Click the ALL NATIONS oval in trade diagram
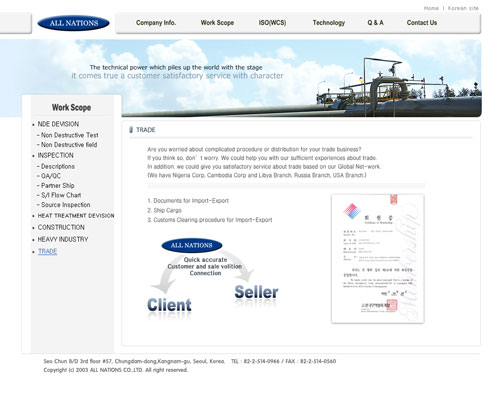500x400 pixels. [192, 246]
